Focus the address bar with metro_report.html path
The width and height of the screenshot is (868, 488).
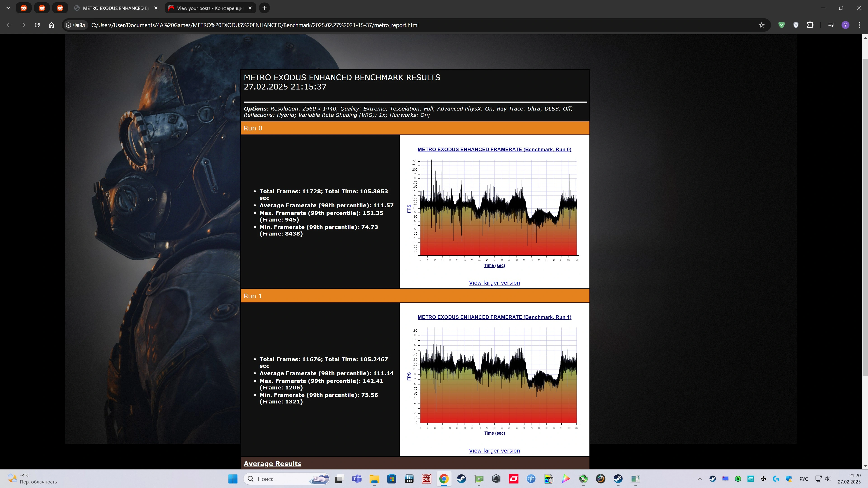255,25
